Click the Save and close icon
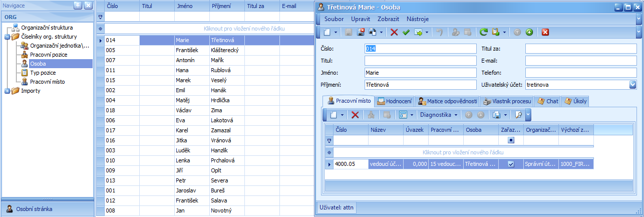Screen dimensions: 644x217 coord(360,32)
